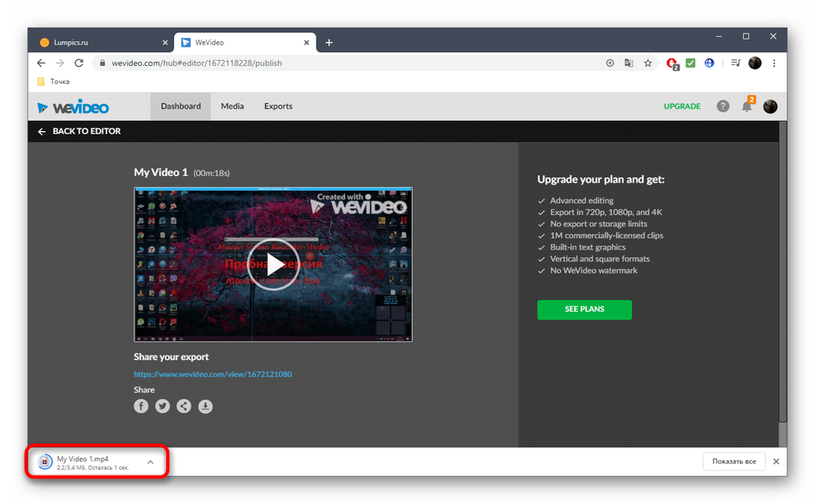
Task: Click 'Vertical and square formats' text
Action: tap(600, 259)
